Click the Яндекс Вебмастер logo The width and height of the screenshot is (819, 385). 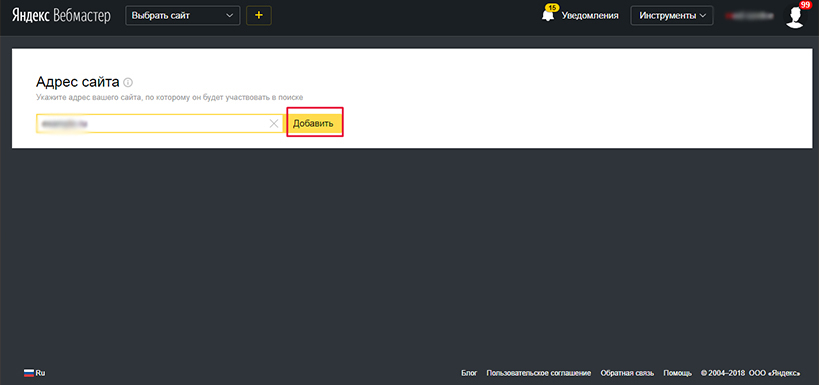tap(62, 16)
